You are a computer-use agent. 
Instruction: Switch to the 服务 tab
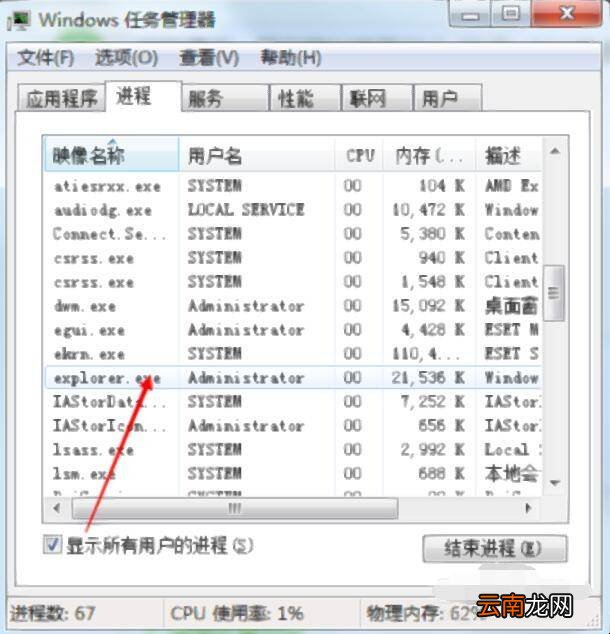coord(225,98)
